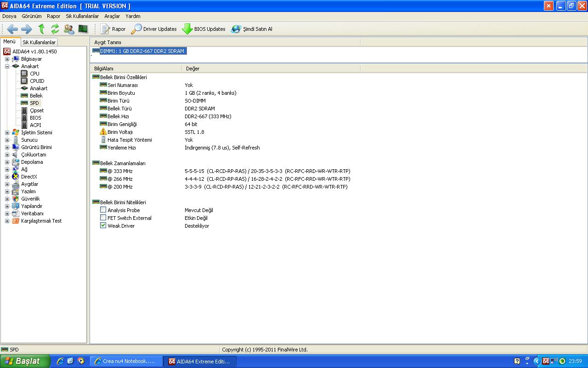588x368 pixels.
Task: Switch to the Sık Kullanılanlar tab
Action: pos(39,42)
